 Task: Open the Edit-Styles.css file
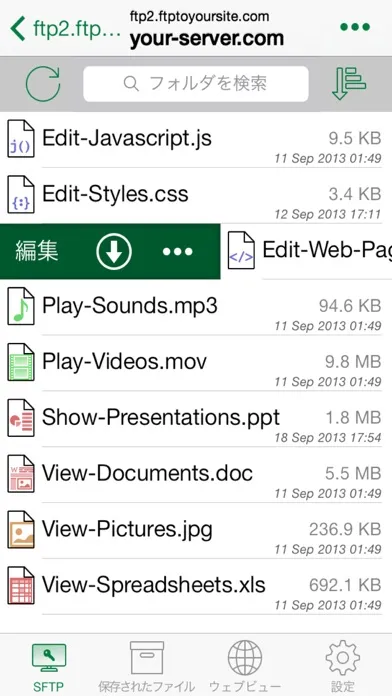[x=196, y=195]
